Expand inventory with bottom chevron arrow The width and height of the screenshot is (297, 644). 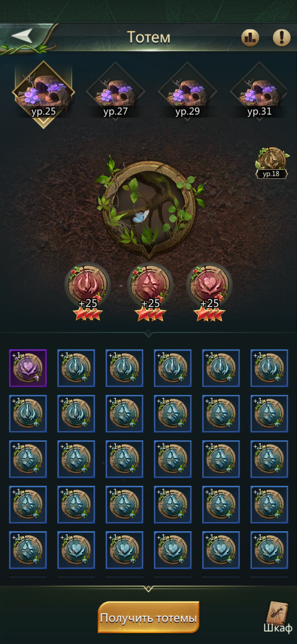coord(148,589)
